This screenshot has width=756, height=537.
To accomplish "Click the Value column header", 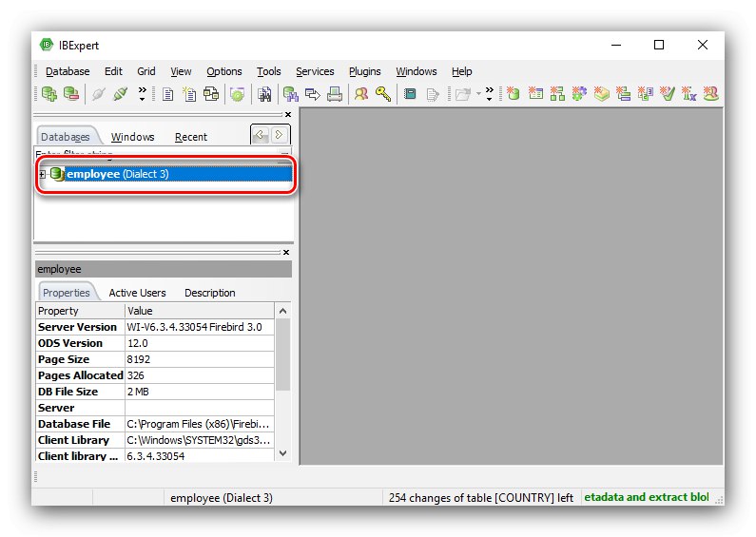I will [200, 311].
